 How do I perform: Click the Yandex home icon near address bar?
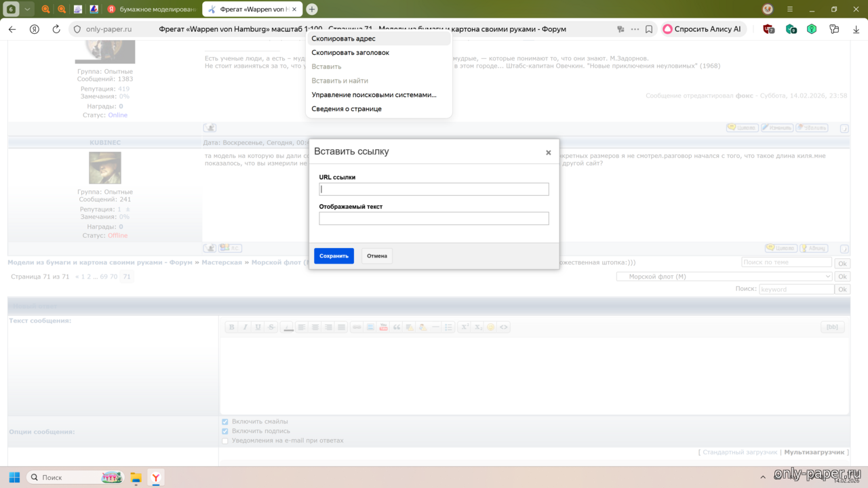tap(35, 29)
